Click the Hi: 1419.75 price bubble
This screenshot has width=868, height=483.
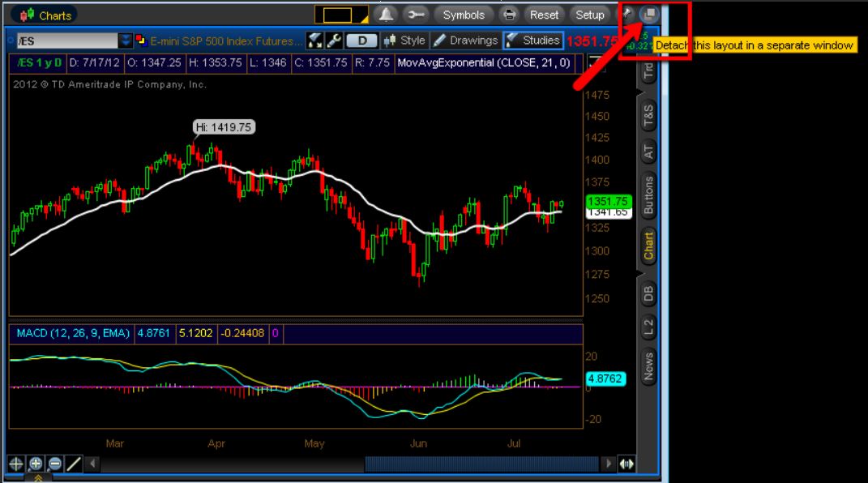224,127
